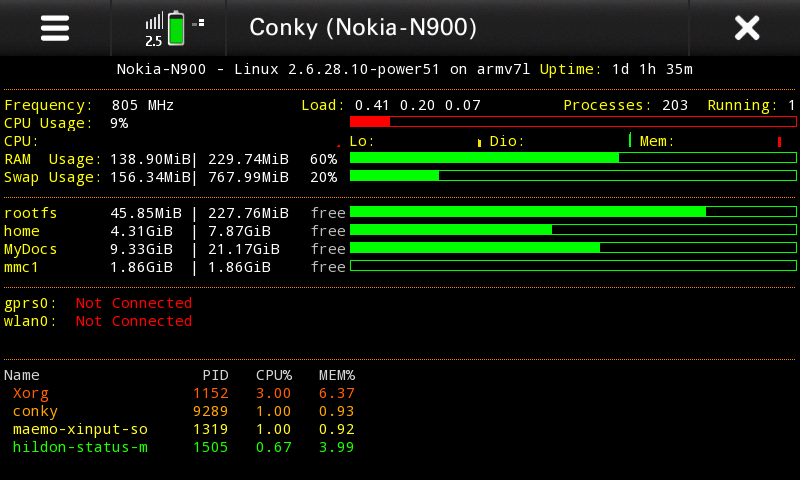Click the Load label
800x480 pixels.
click(323, 106)
